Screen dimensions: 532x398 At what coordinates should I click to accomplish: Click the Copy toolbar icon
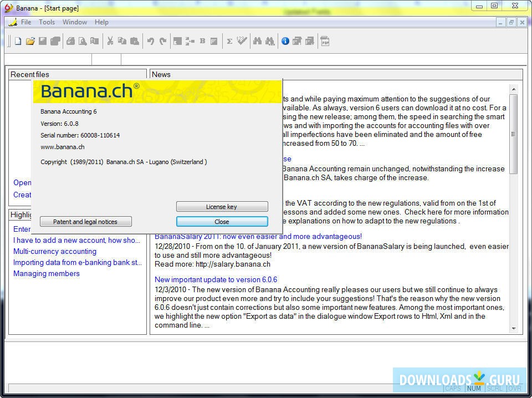(122, 42)
